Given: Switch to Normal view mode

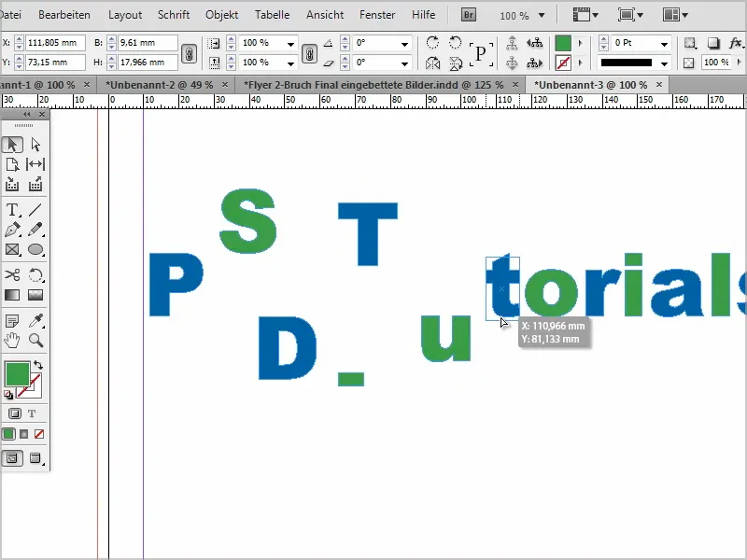Looking at the screenshot, I should [12, 458].
